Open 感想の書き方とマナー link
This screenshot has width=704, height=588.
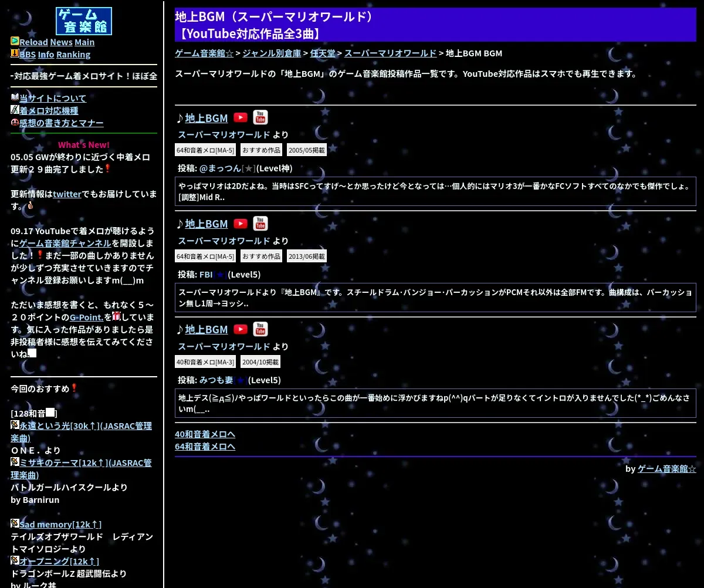point(62,123)
